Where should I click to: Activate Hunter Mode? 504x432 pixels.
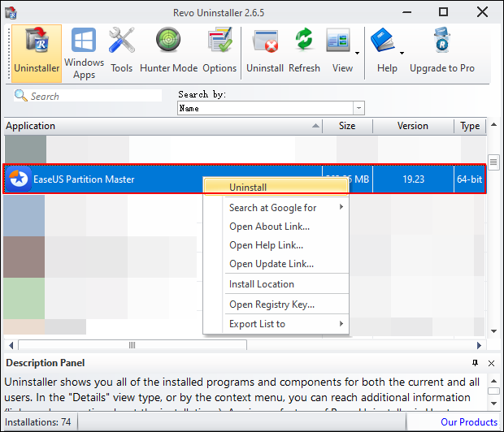(x=168, y=50)
